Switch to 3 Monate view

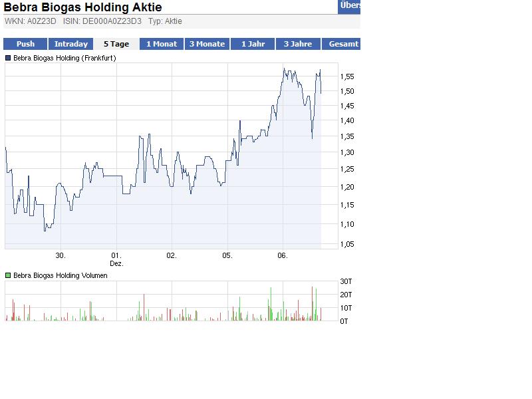(x=207, y=44)
